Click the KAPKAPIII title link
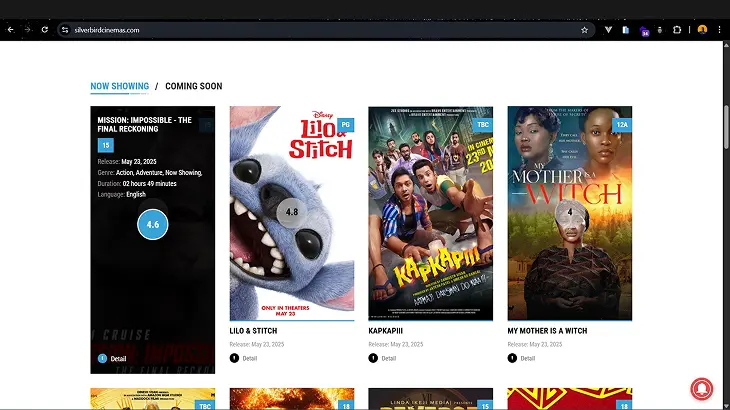The image size is (730, 410). (385, 331)
